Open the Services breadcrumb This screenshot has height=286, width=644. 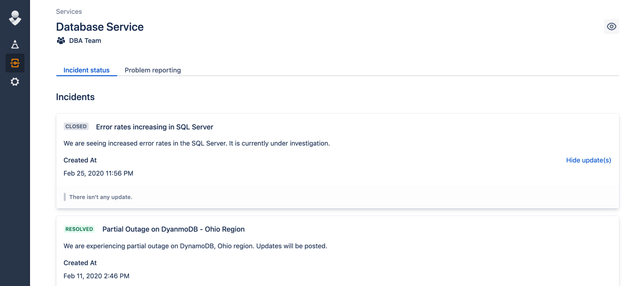pos(69,11)
